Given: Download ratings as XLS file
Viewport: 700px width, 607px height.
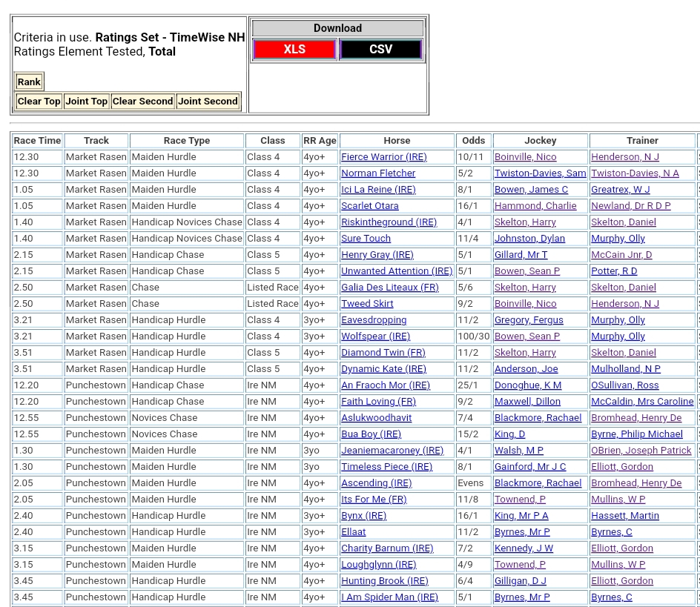Looking at the screenshot, I should (294, 50).
